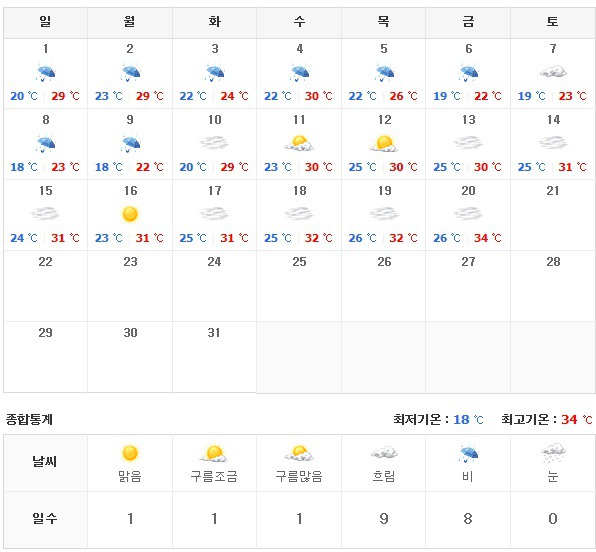This screenshot has width=596, height=552.
Task: Click date number 16 in the calendar
Action: (130, 190)
